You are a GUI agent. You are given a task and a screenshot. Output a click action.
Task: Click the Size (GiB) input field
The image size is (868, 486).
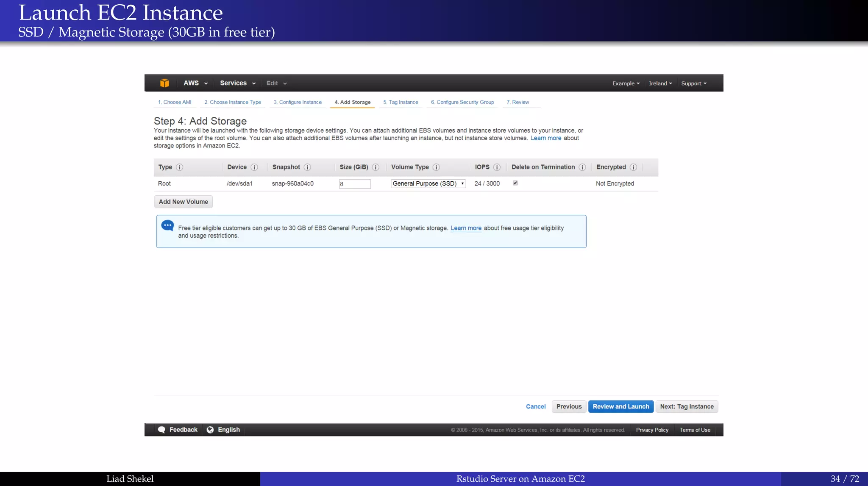tap(355, 184)
